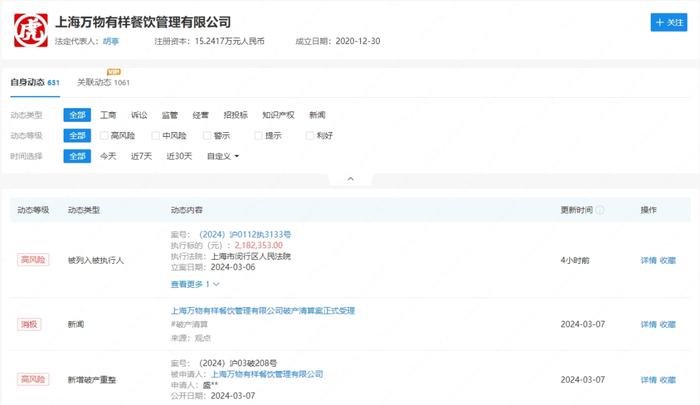The width and height of the screenshot is (700, 405).
Task: Collapse the filter panel chevron
Action: (350, 179)
